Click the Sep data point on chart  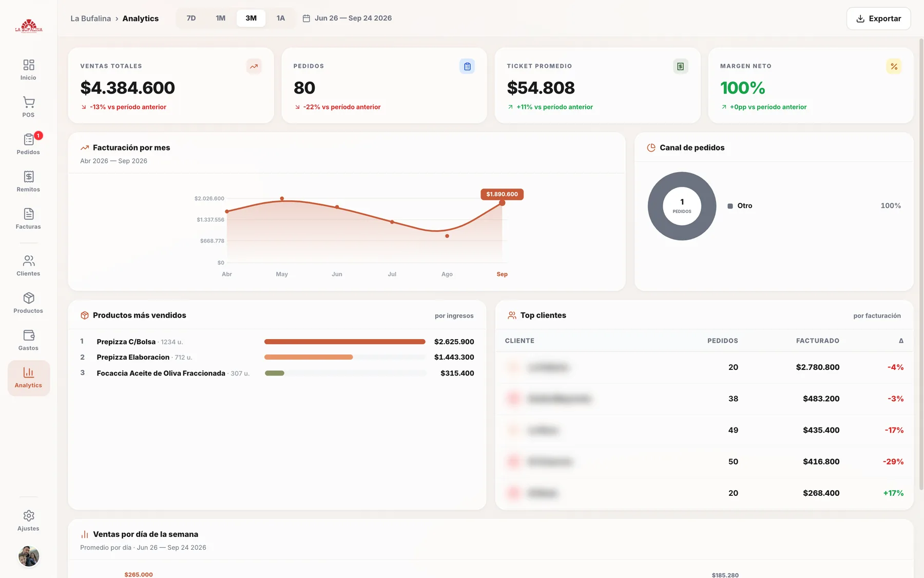(x=502, y=203)
